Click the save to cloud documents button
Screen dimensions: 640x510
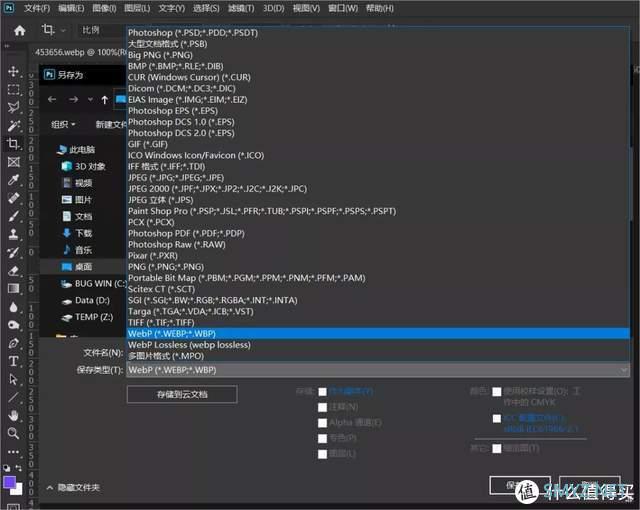tap(182, 394)
